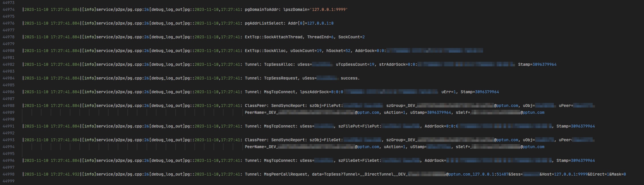Click the word success. after TcpSessRequest
This screenshot has width=644, height=185.
(350, 78)
